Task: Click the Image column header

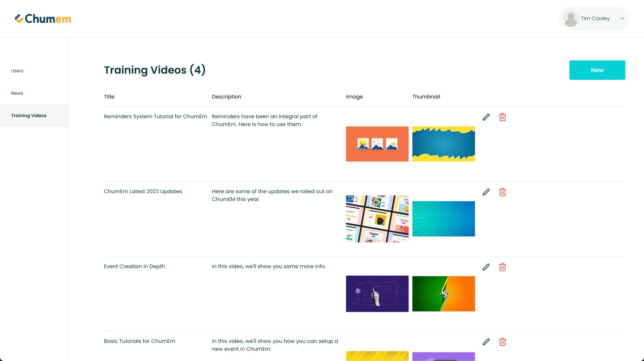Action: pos(355,97)
